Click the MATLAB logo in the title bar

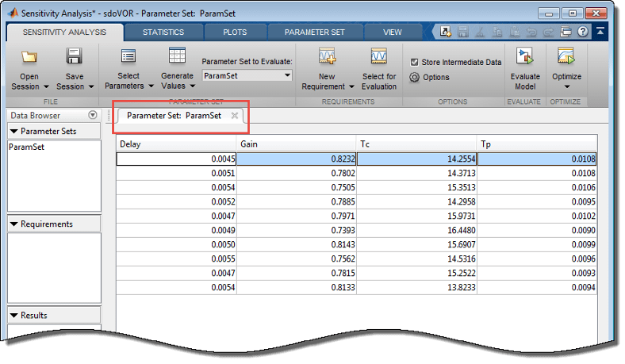coord(13,13)
